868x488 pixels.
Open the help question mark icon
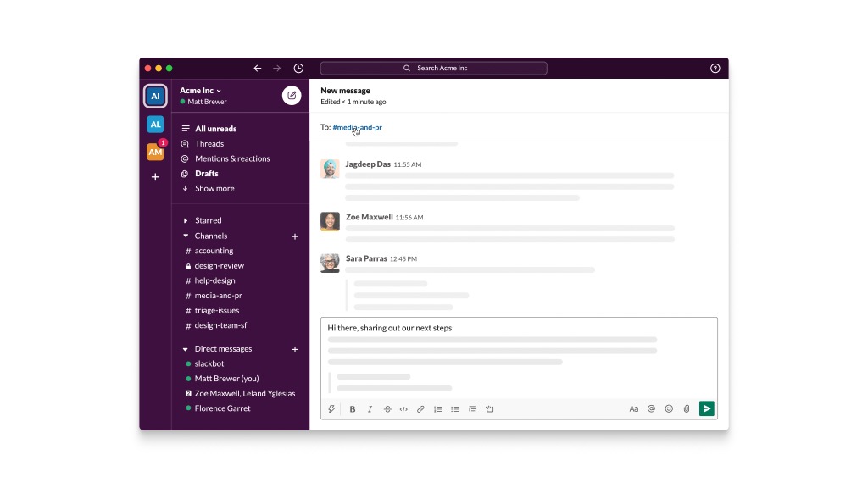click(x=715, y=68)
